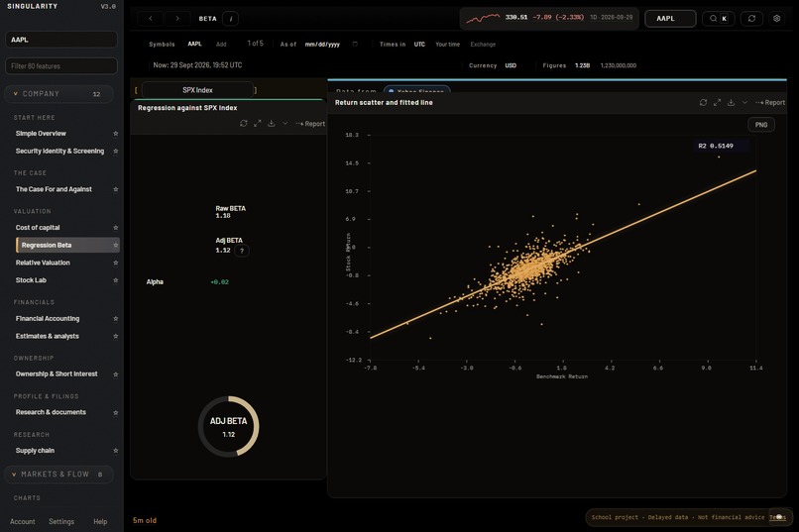The width and height of the screenshot is (799, 532).
Task: Star the Financial Accounting feature
Action: point(116,319)
